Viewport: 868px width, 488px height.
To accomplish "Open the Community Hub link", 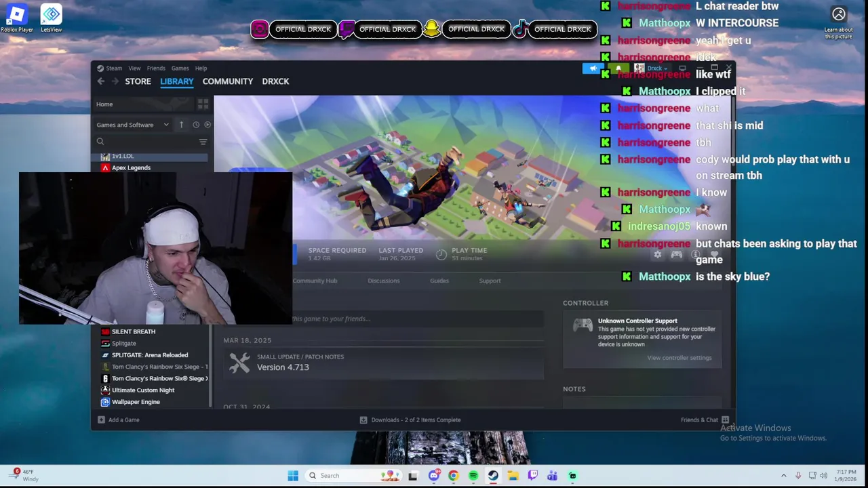I will click(x=315, y=281).
